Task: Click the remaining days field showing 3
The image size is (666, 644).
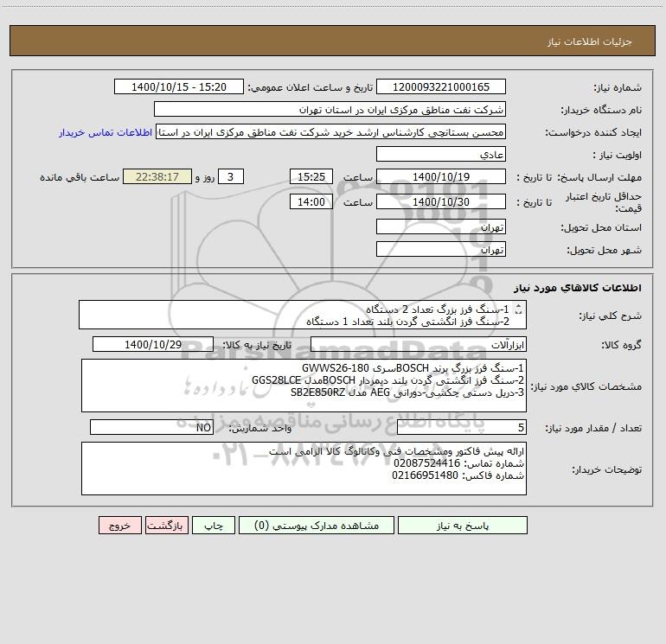Action: tap(231, 176)
